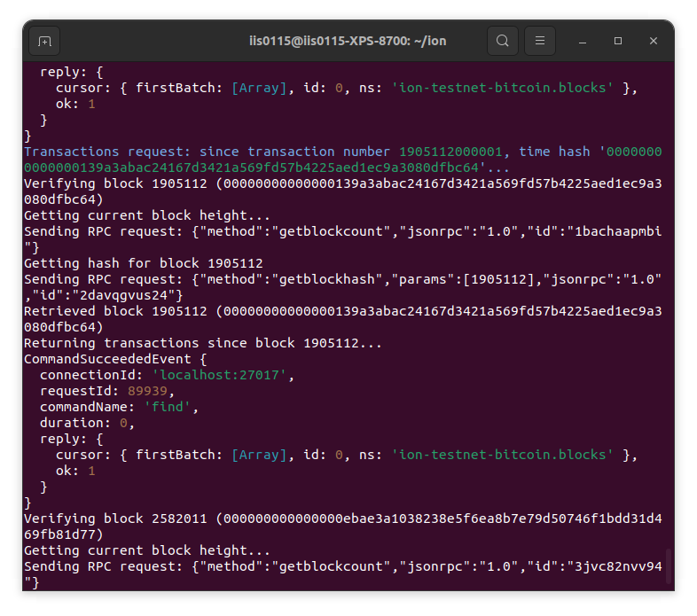The image size is (697, 616).
Task: Click the connectionId value 'localhost:27017'
Action: click(219, 375)
